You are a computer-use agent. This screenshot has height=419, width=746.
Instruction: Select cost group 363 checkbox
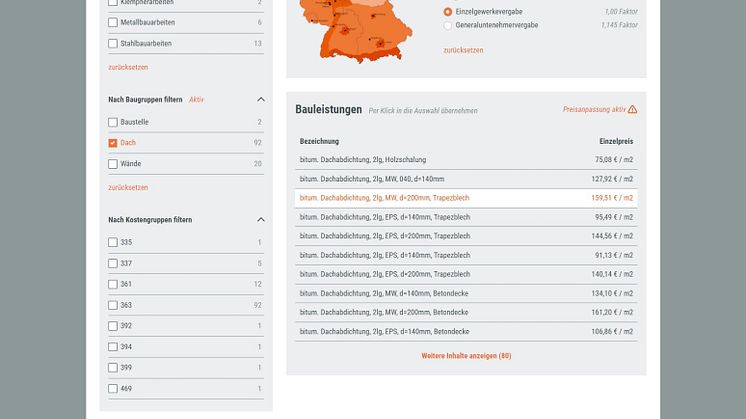pyautogui.click(x=113, y=305)
